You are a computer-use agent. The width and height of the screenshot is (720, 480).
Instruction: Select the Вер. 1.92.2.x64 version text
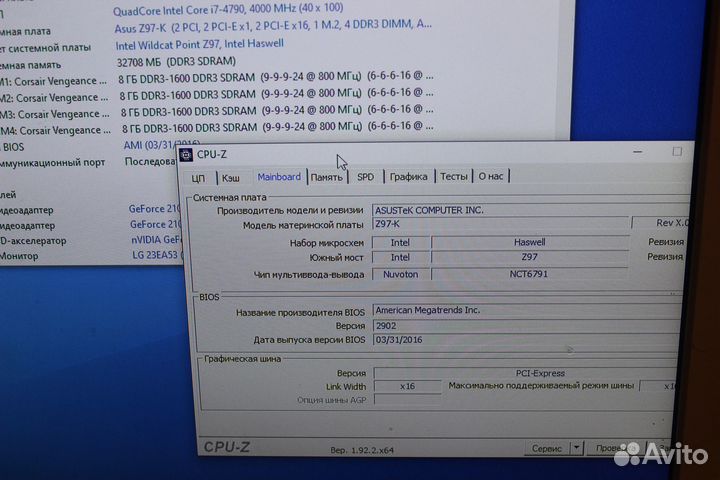362,450
